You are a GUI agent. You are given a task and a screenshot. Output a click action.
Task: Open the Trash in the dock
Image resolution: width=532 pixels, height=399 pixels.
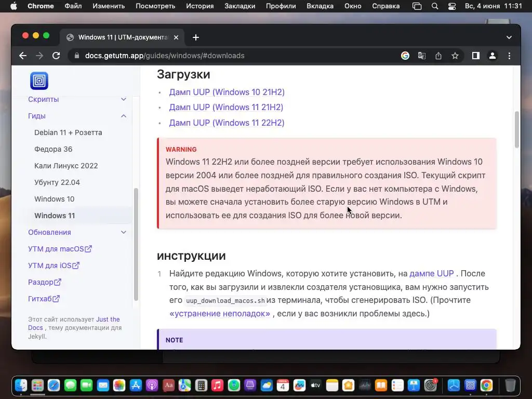pyautogui.click(x=510, y=385)
